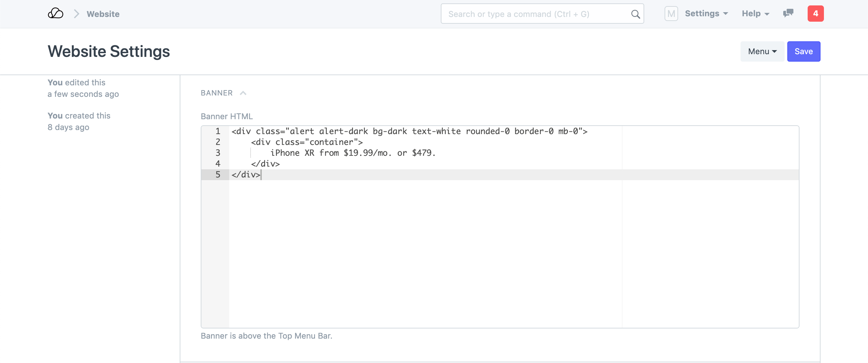The image size is (868, 363).
Task: Save the Website Settings
Action: (x=804, y=51)
